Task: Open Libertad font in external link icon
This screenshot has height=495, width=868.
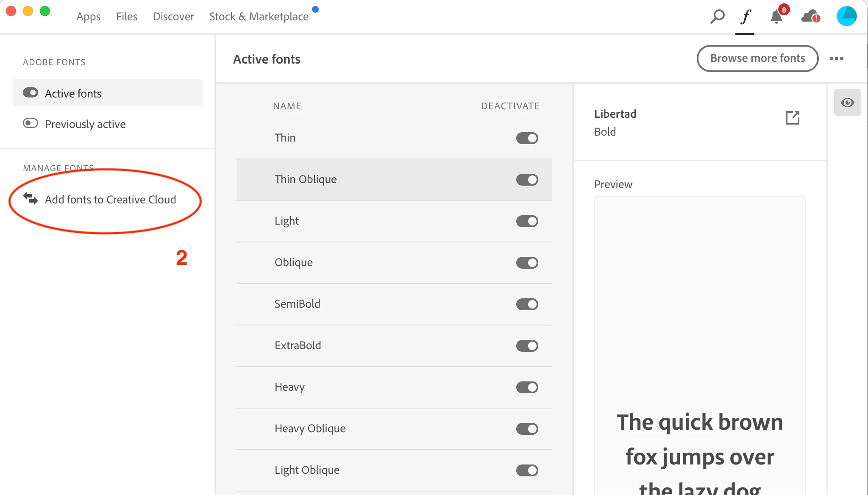Action: click(792, 118)
